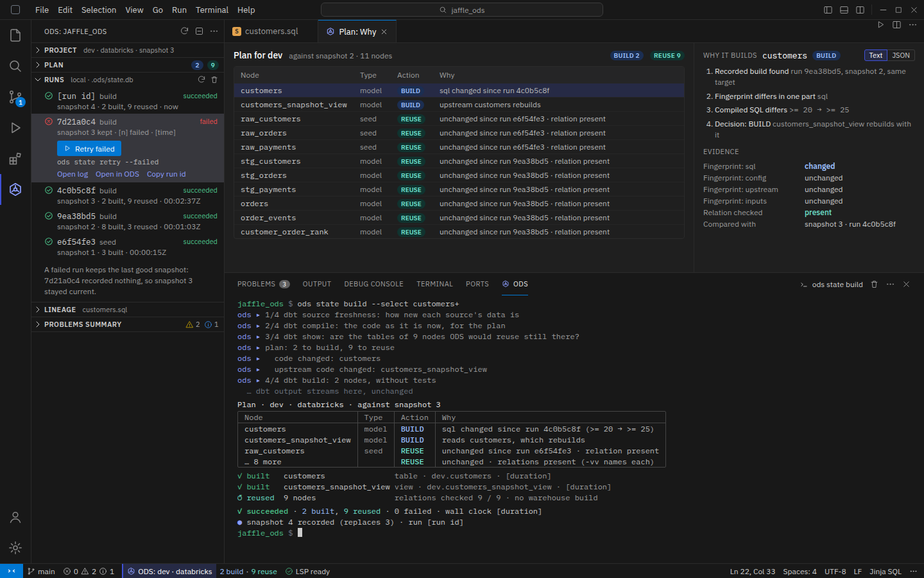Image resolution: width=924 pixels, height=578 pixels.
Task: Open the remote window indicator in status bar
Action: [x=12, y=571]
